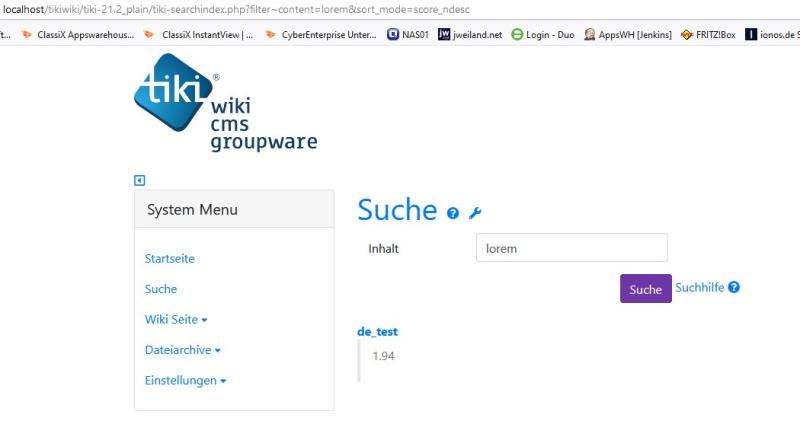Expand the Wiki Seite menu

tap(176, 319)
